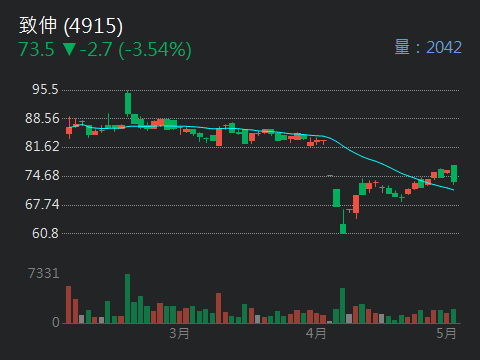Click the last green volume bar on the right

(453, 316)
